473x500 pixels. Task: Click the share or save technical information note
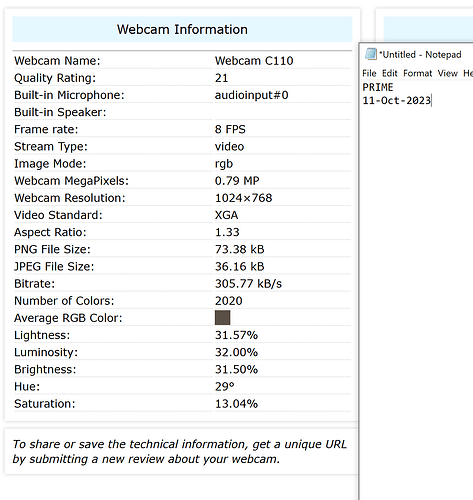pos(180,452)
